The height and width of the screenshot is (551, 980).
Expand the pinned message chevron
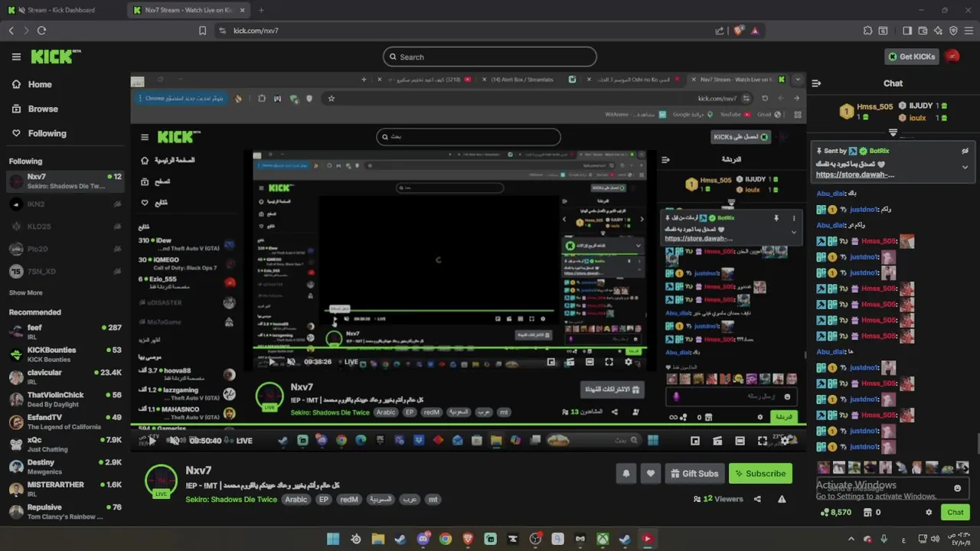965,167
